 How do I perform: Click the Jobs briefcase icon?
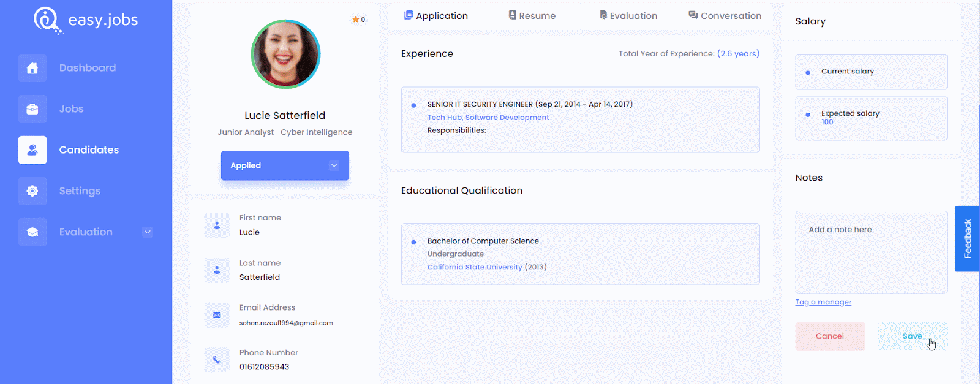(32, 109)
